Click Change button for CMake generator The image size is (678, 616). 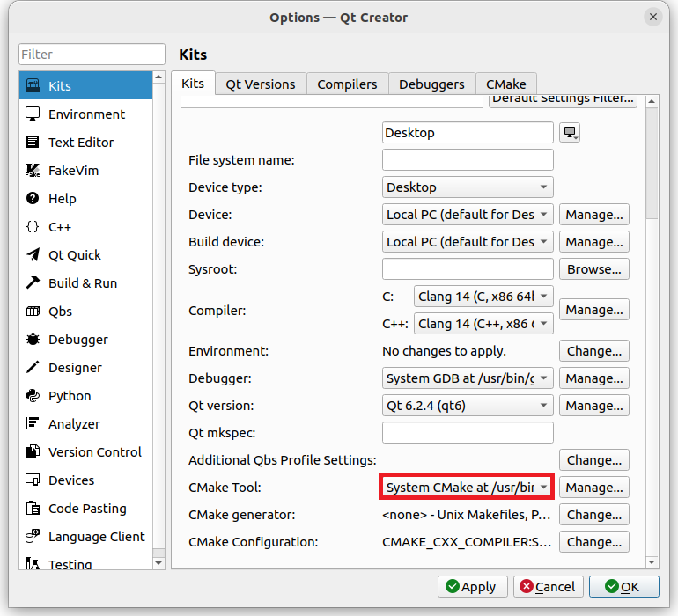tap(594, 515)
